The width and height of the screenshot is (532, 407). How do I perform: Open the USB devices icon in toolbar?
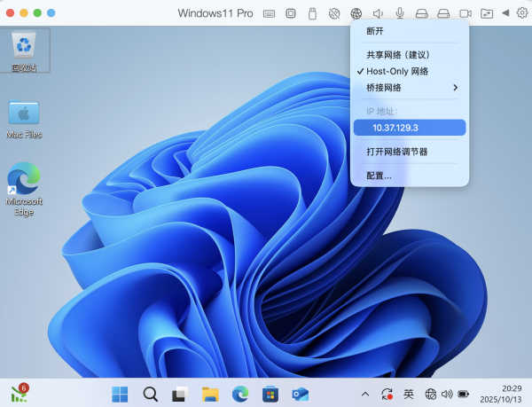pos(312,13)
